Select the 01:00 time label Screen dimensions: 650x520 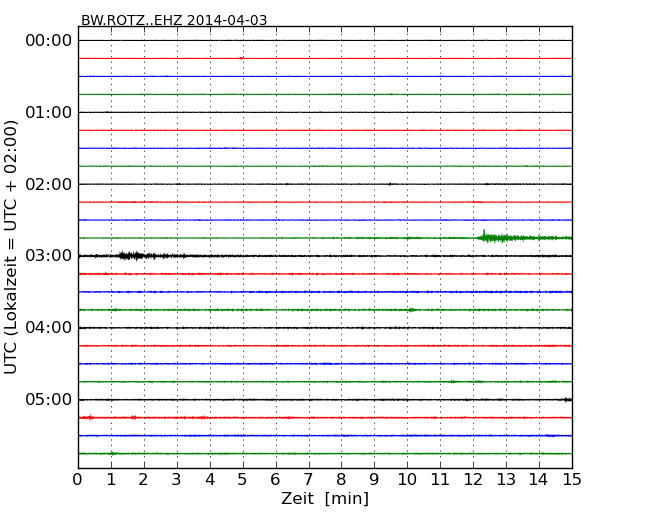[x=49, y=112]
